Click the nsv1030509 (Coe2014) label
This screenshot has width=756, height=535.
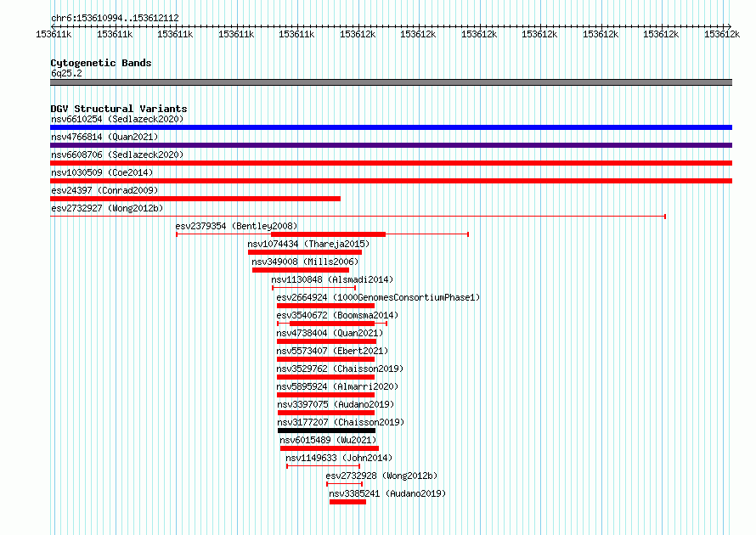[x=102, y=172]
